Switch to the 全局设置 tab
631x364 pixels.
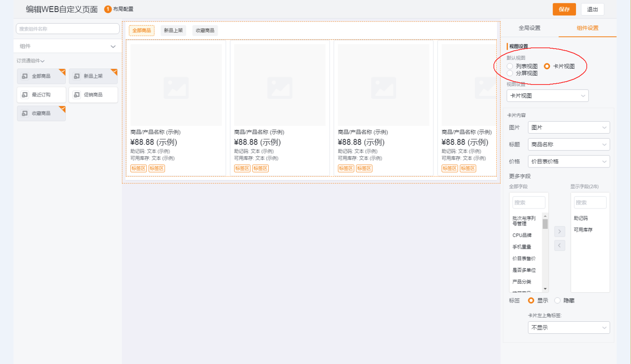529,28
